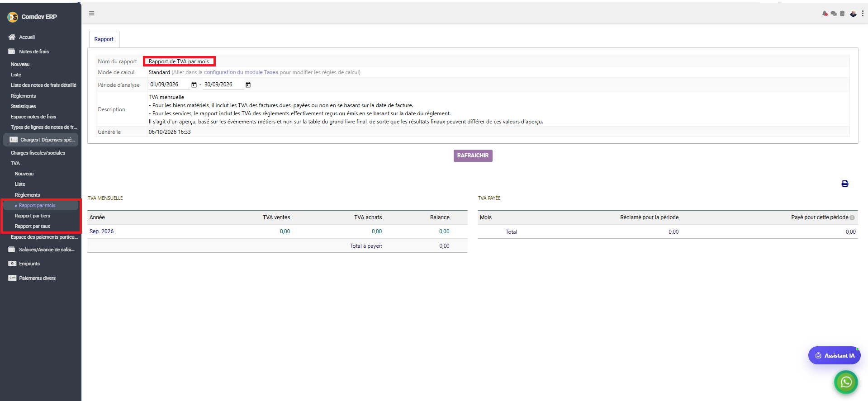Open Rapport par taux in sidebar
Image resolution: width=868 pixels, height=401 pixels.
pos(33,226)
